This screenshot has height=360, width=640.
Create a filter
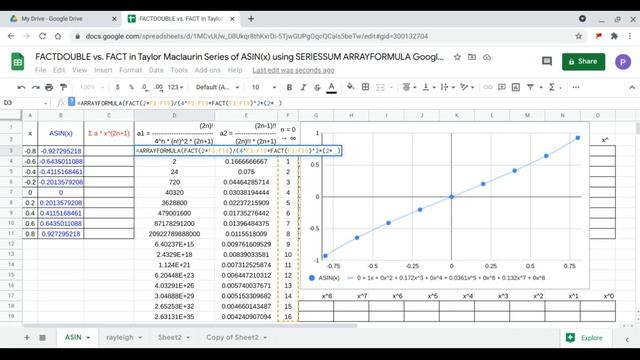[x=530, y=87]
